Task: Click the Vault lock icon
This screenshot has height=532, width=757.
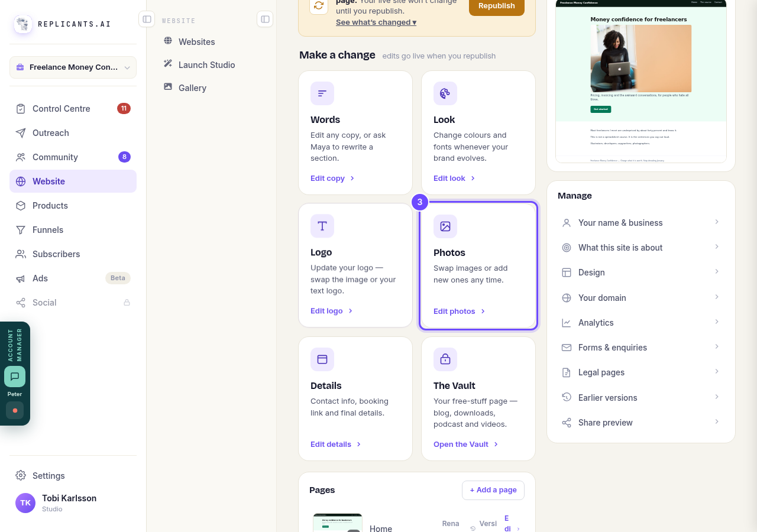Action: (x=445, y=359)
